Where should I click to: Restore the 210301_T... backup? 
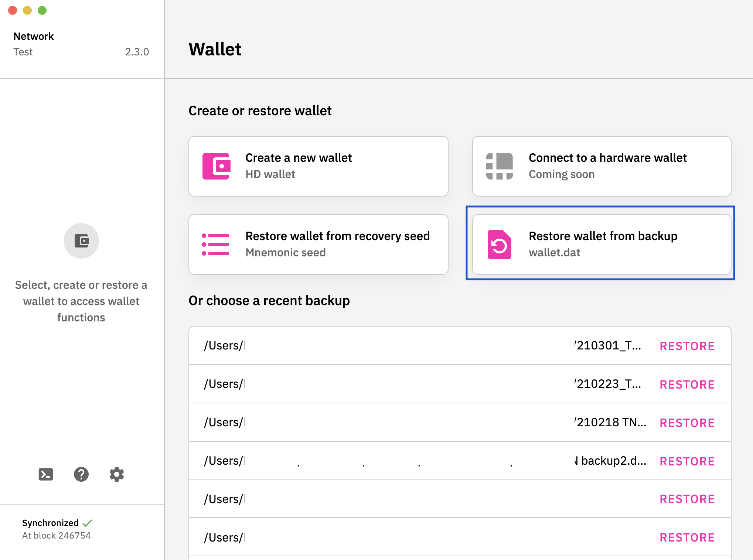(x=687, y=346)
